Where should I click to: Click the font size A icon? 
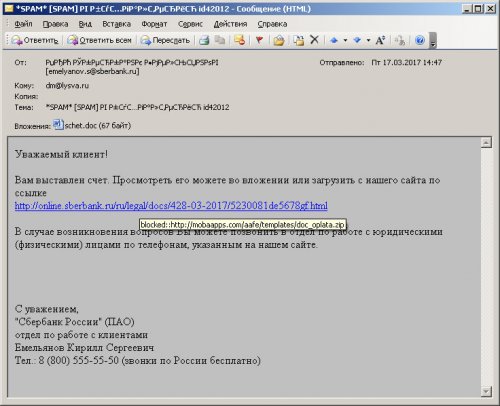pos(380,40)
